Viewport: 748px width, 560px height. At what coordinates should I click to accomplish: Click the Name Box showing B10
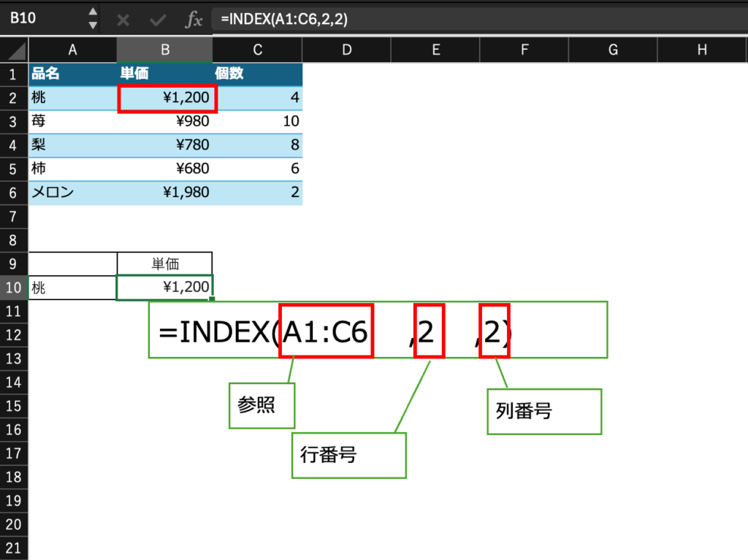[x=44, y=19]
